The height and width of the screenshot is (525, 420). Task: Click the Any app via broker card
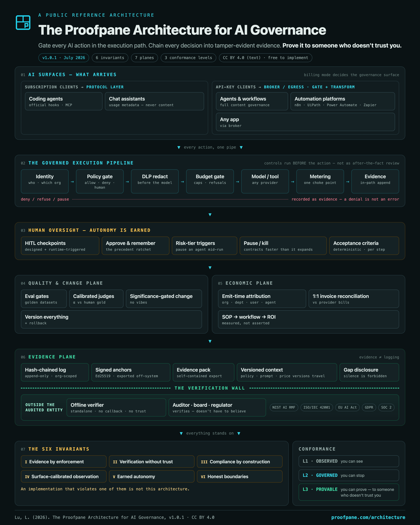(305, 122)
